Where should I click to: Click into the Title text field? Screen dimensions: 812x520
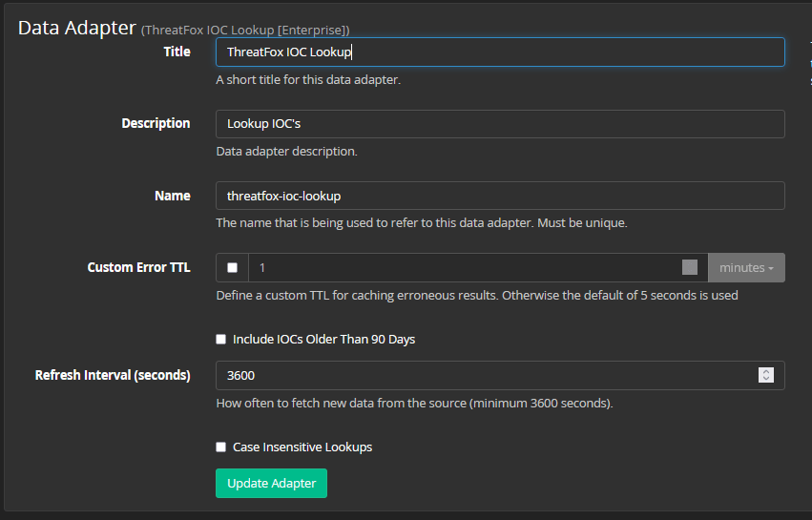[x=500, y=52]
